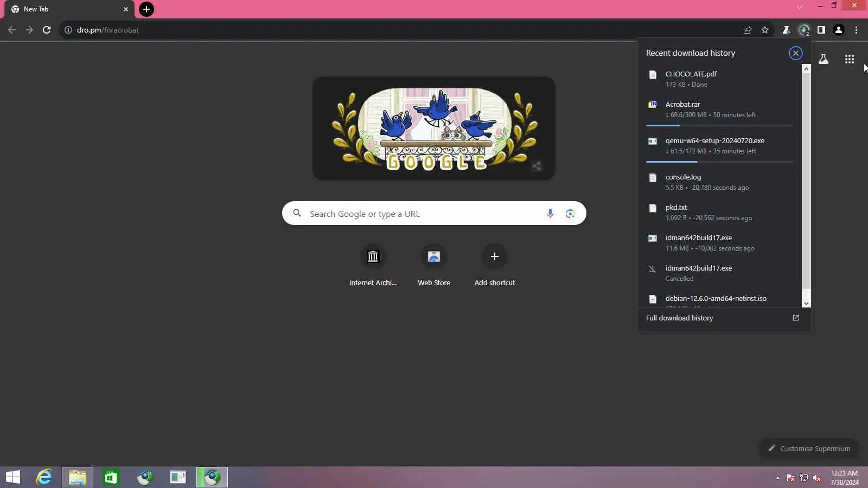Screen dimensions: 868x488
Task: Toggle the downloads toolbar icon
Action: [804, 30]
